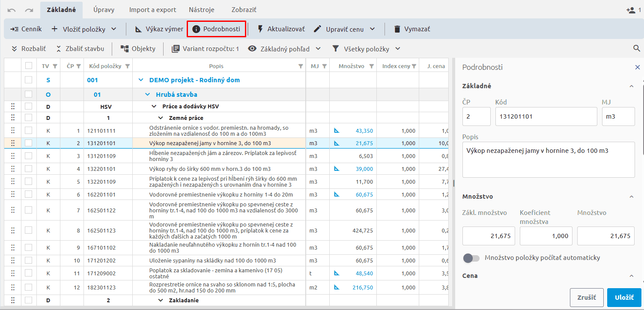Click the Koeficient množstva field
This screenshot has width=644, height=310.
click(x=546, y=236)
